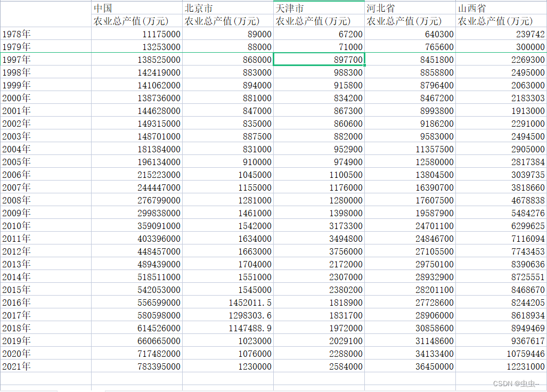Select cell with value 239742

click(x=501, y=34)
